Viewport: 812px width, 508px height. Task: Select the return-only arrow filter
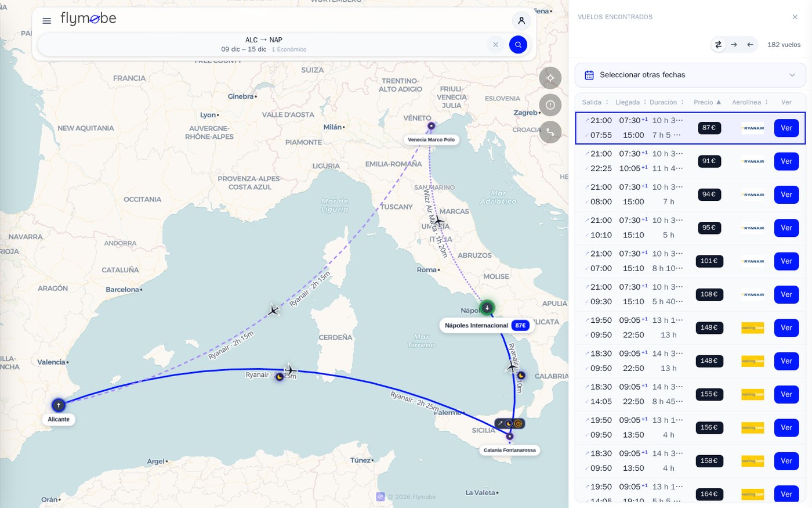(750, 45)
